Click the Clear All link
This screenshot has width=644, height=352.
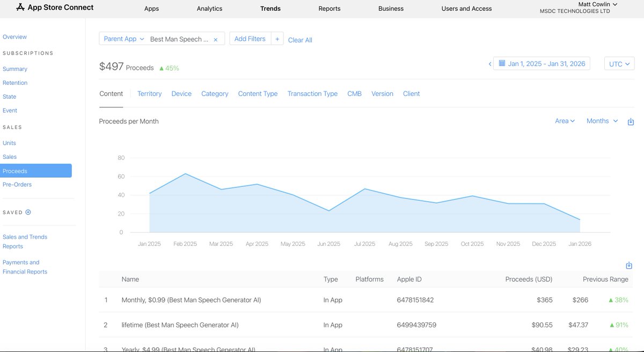[x=300, y=40]
